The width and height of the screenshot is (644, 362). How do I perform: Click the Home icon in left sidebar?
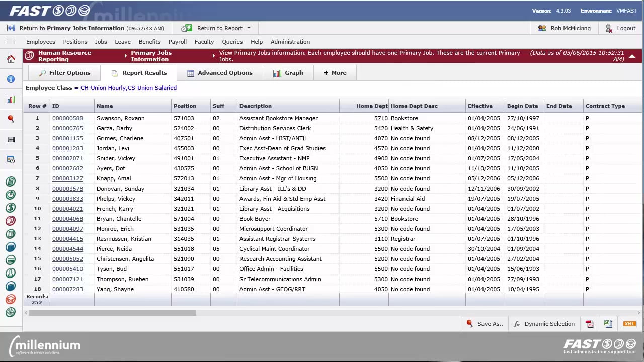pyautogui.click(x=11, y=59)
